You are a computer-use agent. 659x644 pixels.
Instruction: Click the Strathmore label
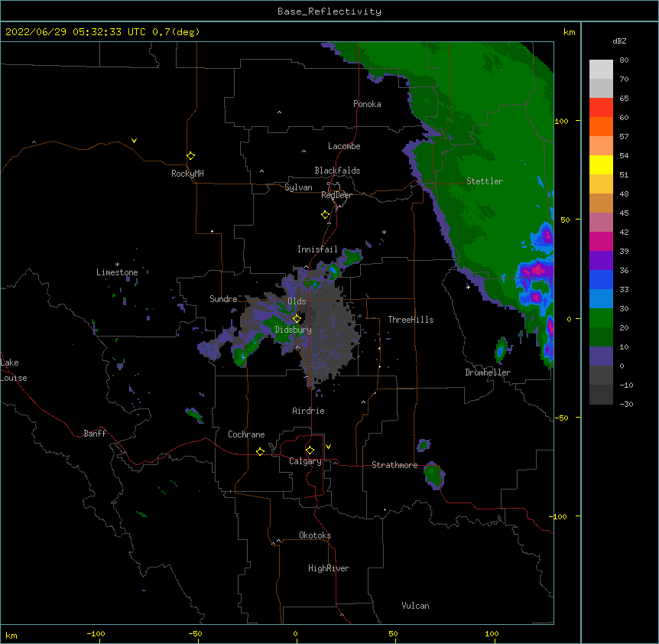[x=394, y=465]
